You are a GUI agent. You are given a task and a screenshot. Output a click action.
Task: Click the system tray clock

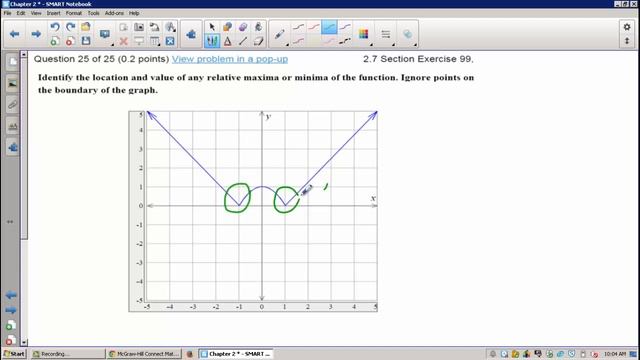click(615, 354)
